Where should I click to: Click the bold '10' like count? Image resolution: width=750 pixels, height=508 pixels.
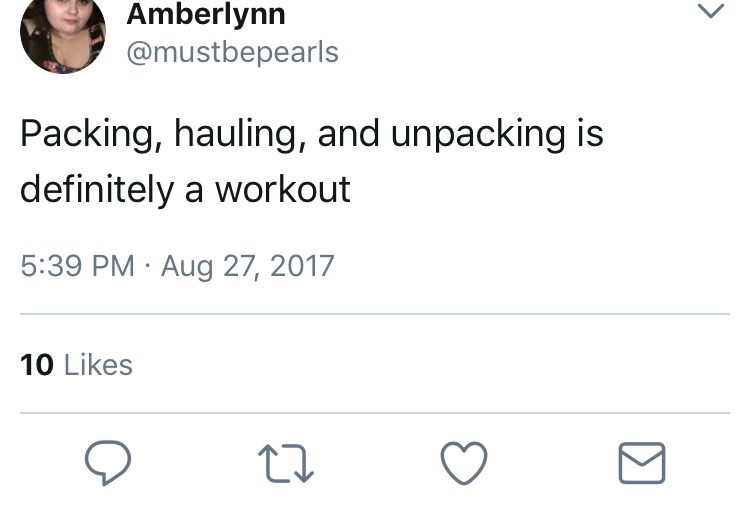(x=37, y=365)
